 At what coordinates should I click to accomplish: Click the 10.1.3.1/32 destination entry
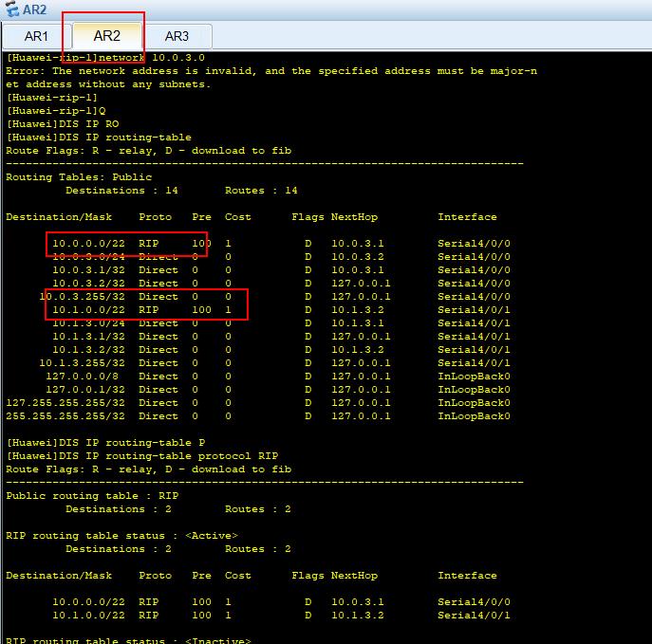[88, 337]
